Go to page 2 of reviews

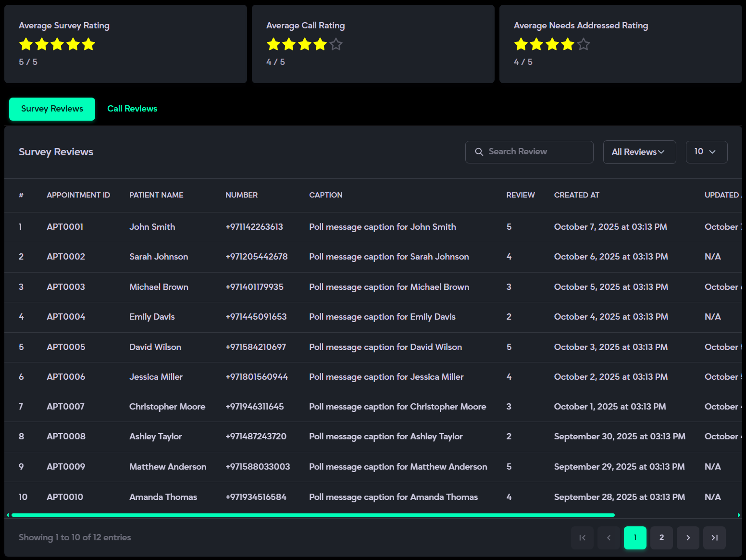tap(661, 538)
